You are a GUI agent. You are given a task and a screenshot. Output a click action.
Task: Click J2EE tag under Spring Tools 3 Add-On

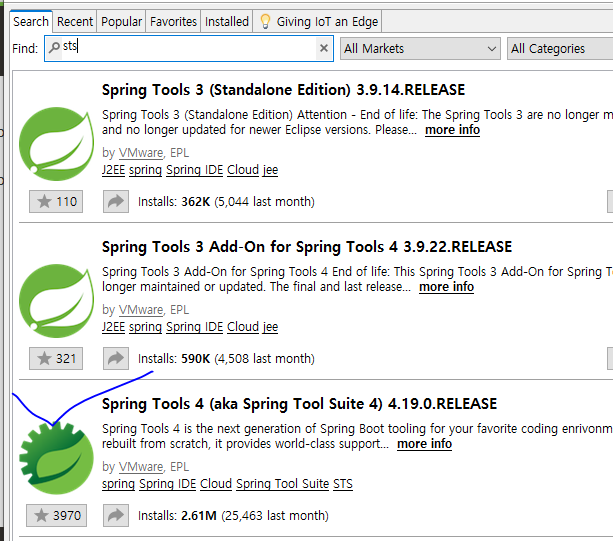(x=113, y=327)
